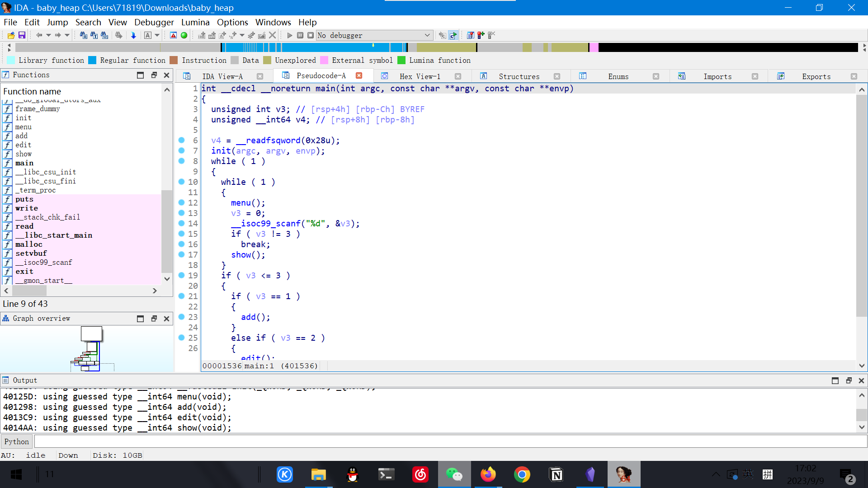Click the Python console input field
Image resolution: width=868 pixels, height=488 pixels.
450,441
